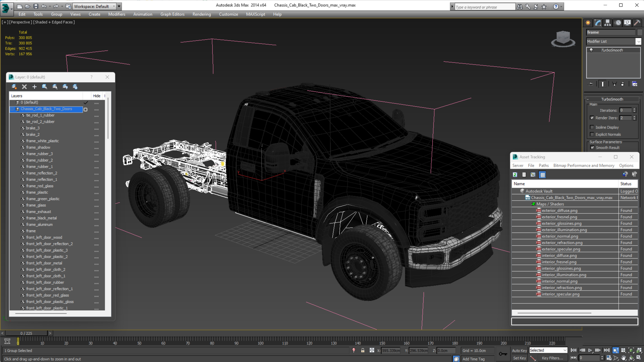
Task: Open the Modifiers menu
Action: coord(116,14)
